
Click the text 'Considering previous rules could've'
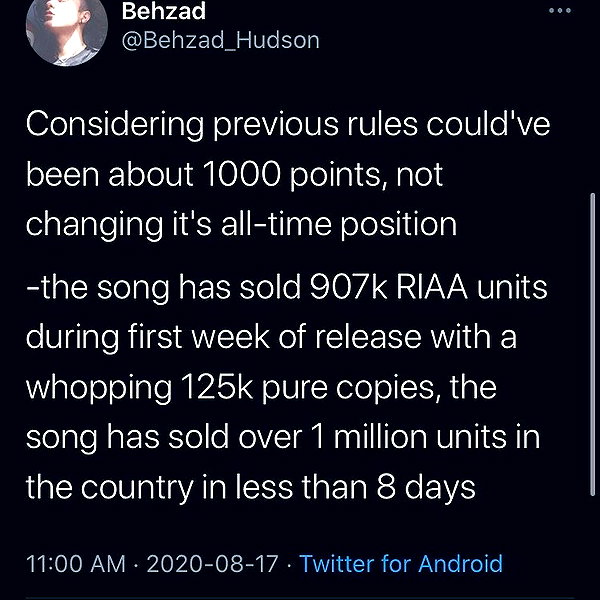(x=288, y=124)
